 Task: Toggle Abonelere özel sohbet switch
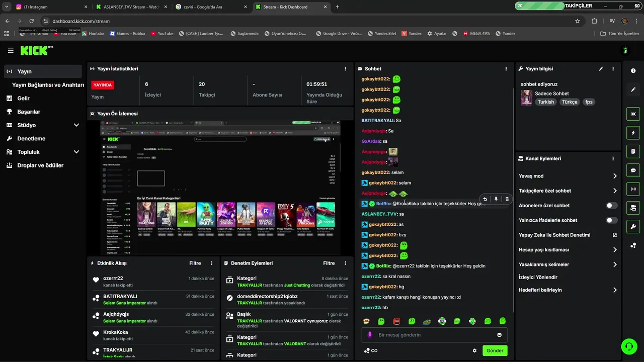coord(612,206)
